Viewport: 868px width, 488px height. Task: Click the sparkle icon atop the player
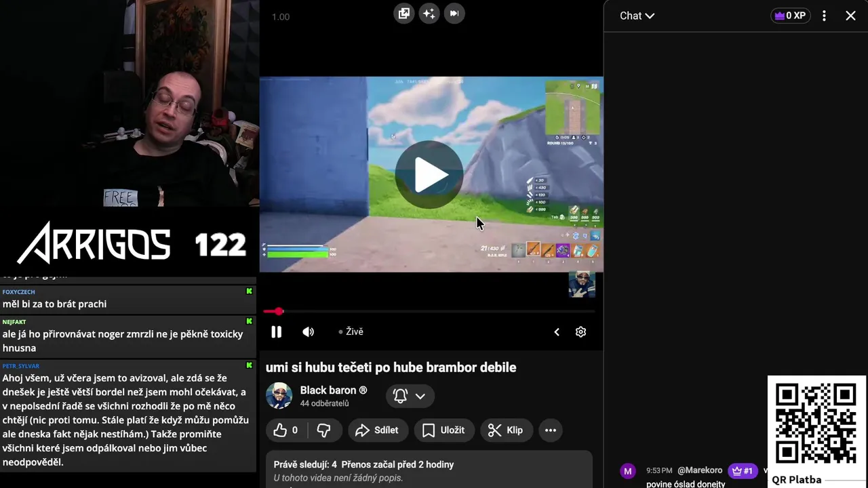[429, 14]
